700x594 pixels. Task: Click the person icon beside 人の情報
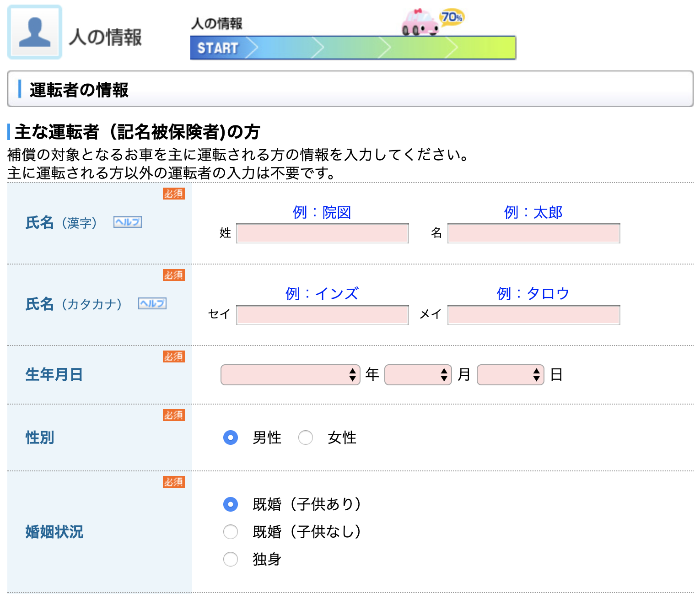34,32
